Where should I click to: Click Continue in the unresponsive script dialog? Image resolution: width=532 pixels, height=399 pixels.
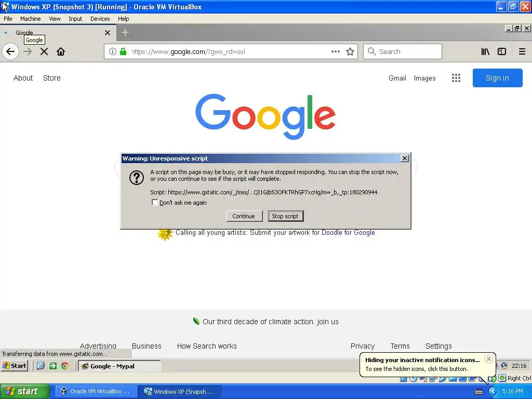[x=244, y=216]
